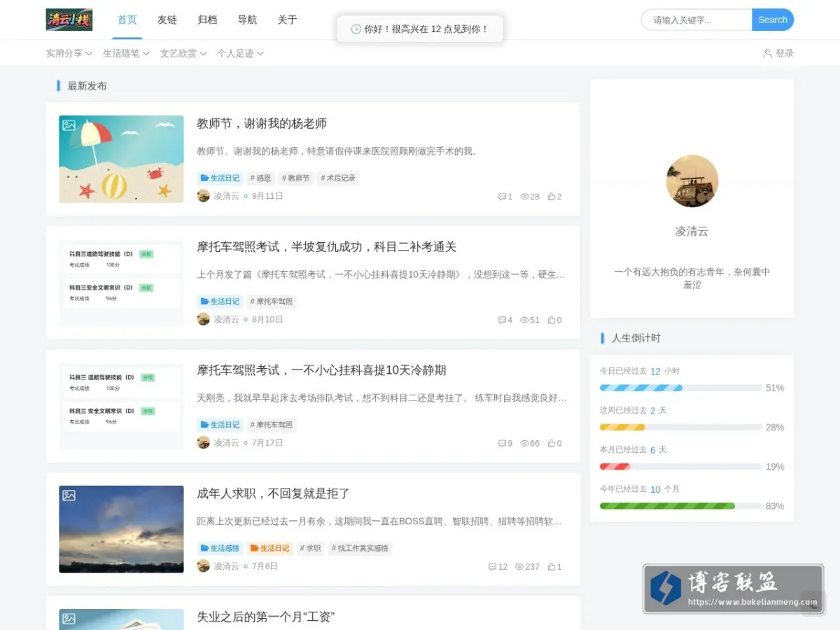Expand the 实用分享 dropdown menu
This screenshot has width=840, height=630.
point(69,53)
